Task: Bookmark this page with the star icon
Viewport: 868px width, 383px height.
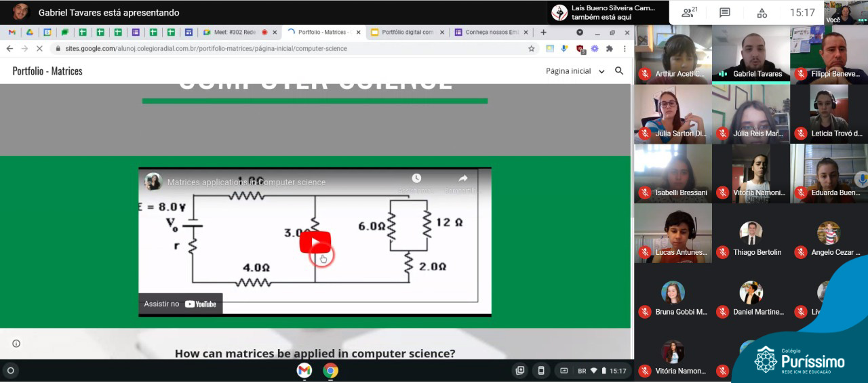Action: pos(532,49)
